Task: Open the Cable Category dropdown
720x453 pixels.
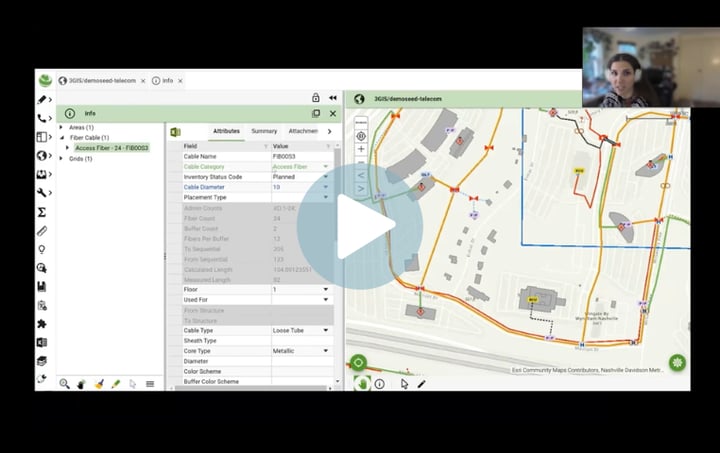Action: 326,167
